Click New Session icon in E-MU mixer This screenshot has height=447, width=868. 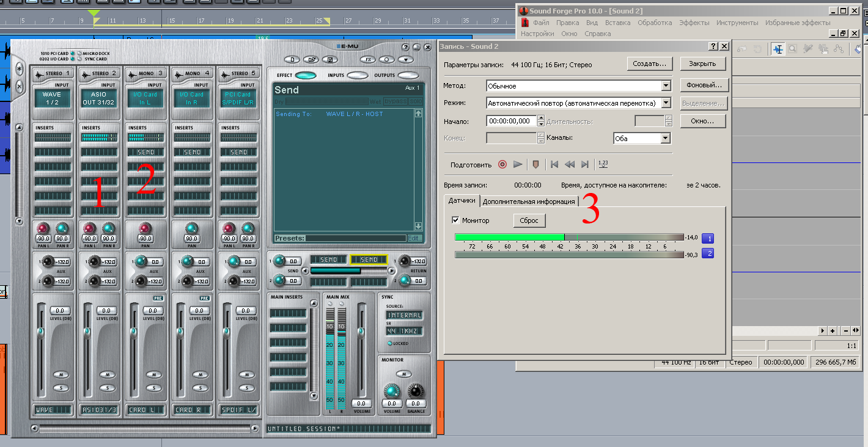293,60
